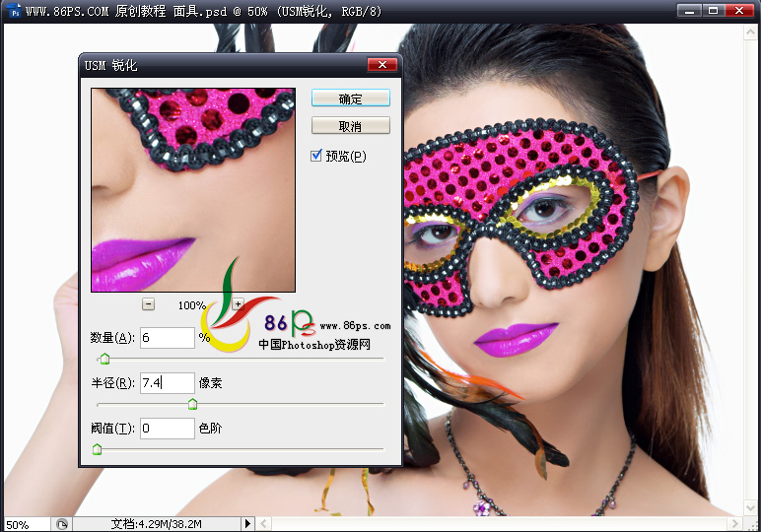Click the minus zoom-out preview button
The width and height of the screenshot is (761, 532).
(x=149, y=304)
